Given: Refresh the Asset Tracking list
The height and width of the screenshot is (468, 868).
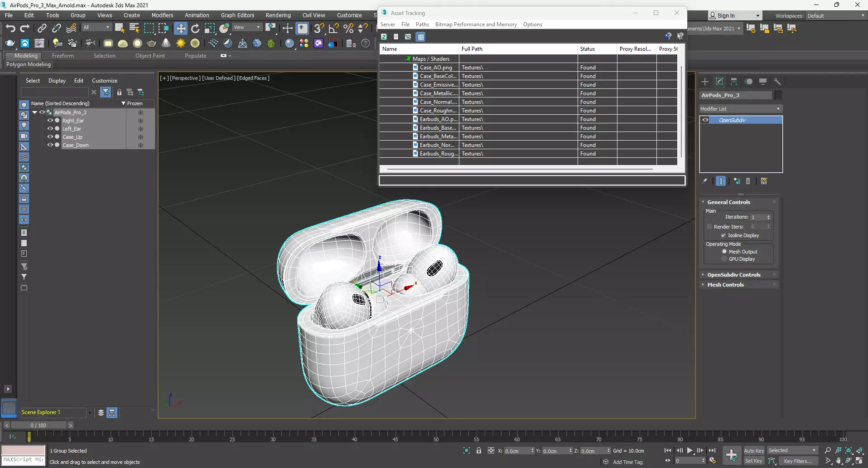Looking at the screenshot, I should click(x=384, y=37).
